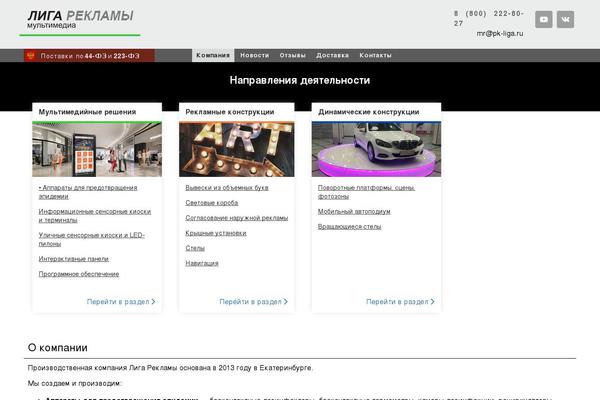The width and height of the screenshot is (600, 400).
Task: Open Динамические конструкции card heading
Action: 368,112
